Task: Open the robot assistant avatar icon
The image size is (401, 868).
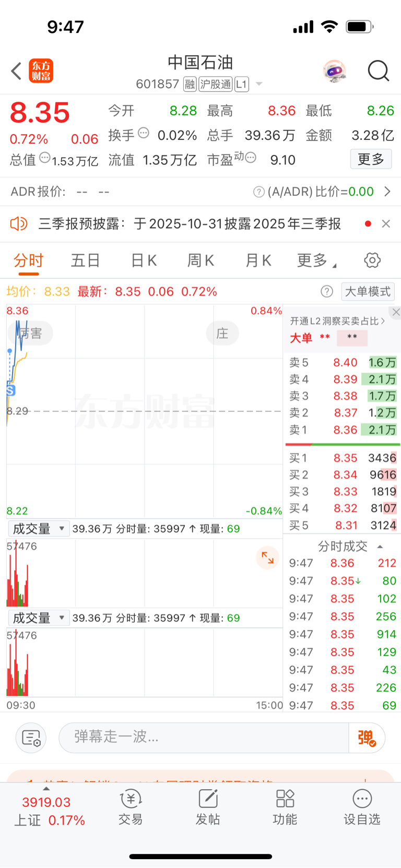Action: (334, 71)
